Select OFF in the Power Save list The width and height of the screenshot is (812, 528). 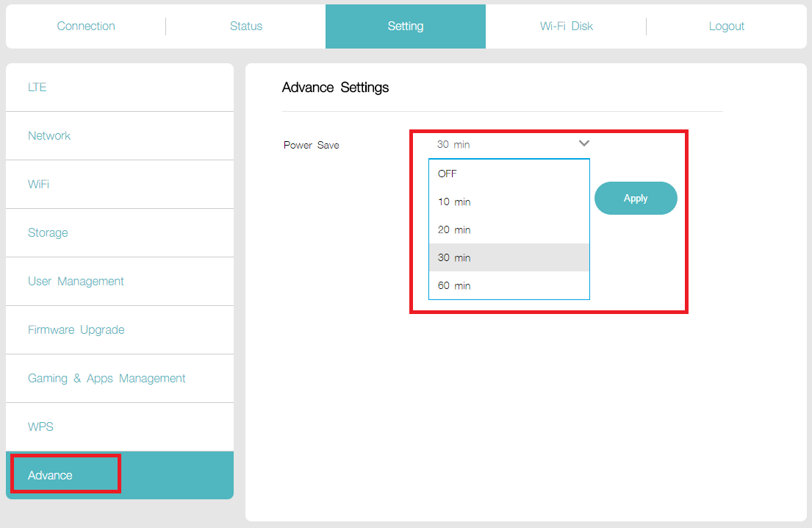[x=448, y=174]
